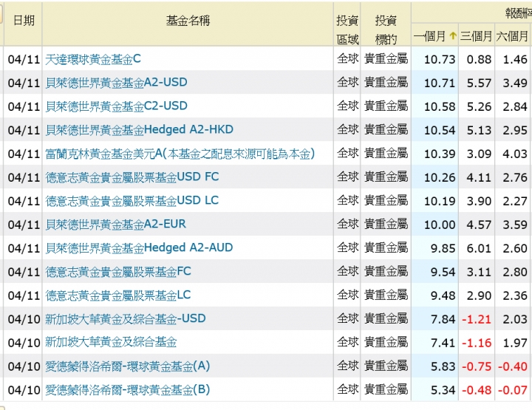Open 新加坡大華黃金及綜合基金-USD link
The width and height of the screenshot is (532, 410).
pyautogui.click(x=126, y=319)
